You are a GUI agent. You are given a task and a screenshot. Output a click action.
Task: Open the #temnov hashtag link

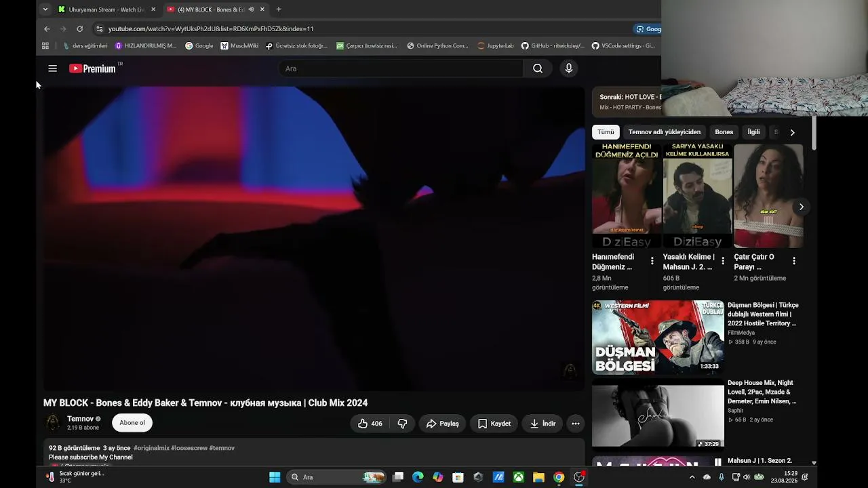[x=222, y=448]
